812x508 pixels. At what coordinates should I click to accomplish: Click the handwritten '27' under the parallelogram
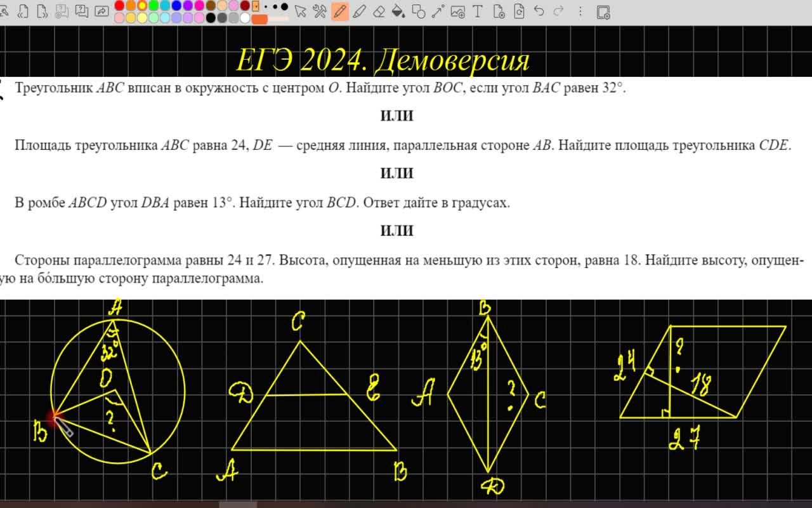684,438
